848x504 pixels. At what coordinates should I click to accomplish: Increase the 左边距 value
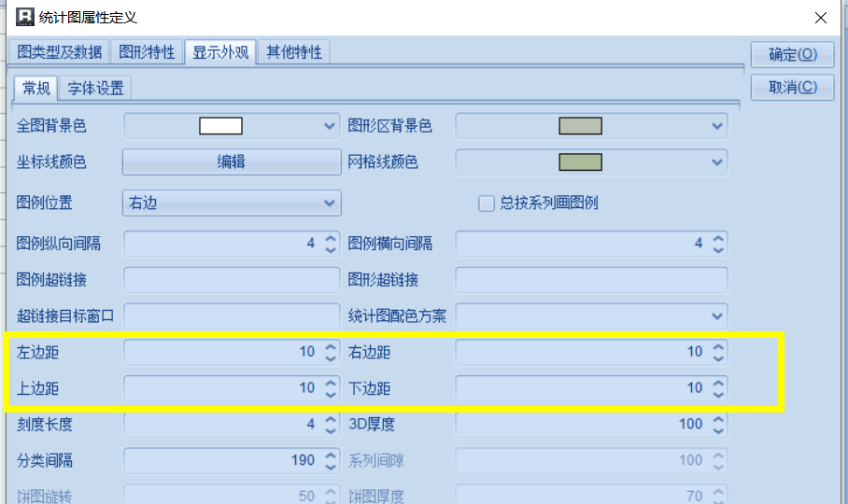click(331, 346)
